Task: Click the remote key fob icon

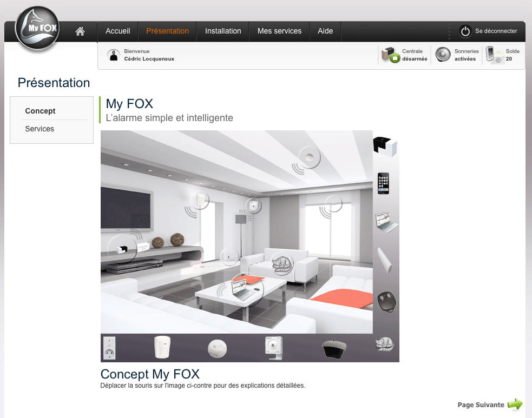Action: (x=387, y=302)
